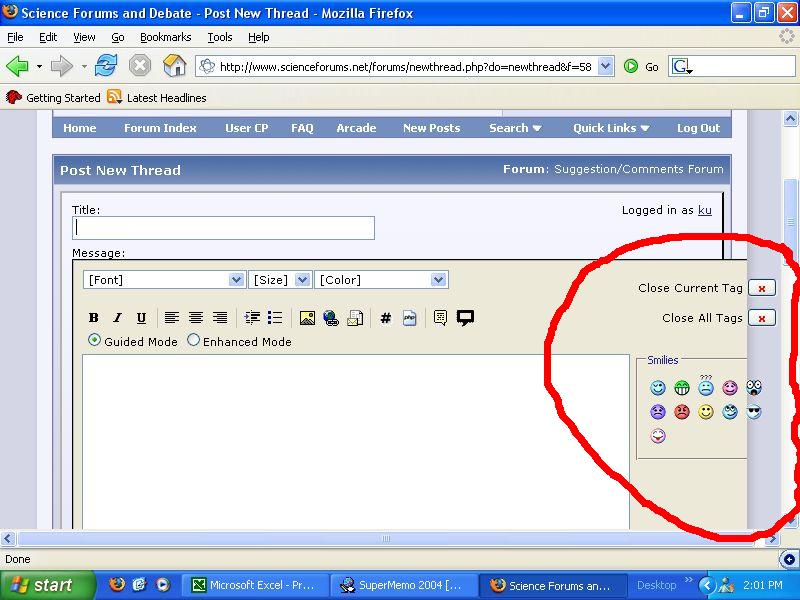Switch to Enhanced Mode
The width and height of the screenshot is (800, 600).
tap(194, 341)
